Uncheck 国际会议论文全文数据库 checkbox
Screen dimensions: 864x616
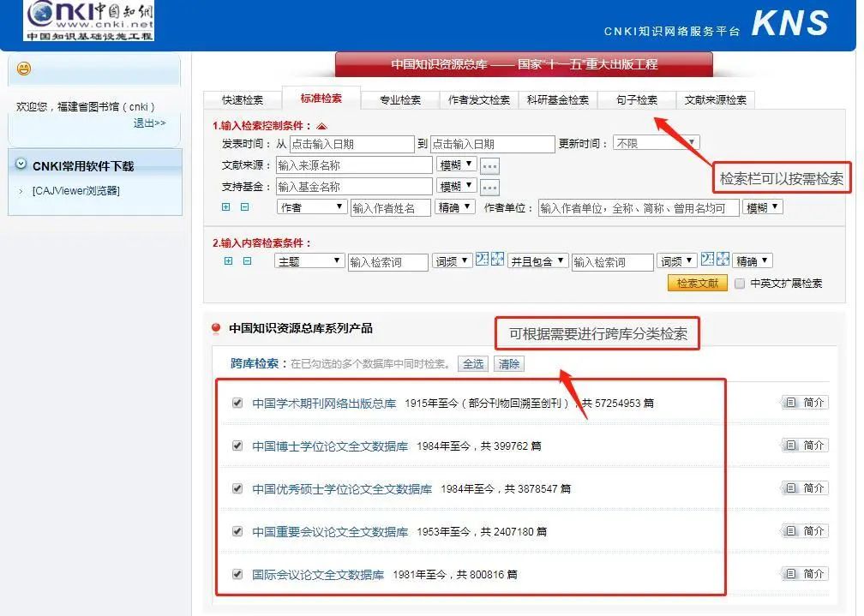point(237,574)
